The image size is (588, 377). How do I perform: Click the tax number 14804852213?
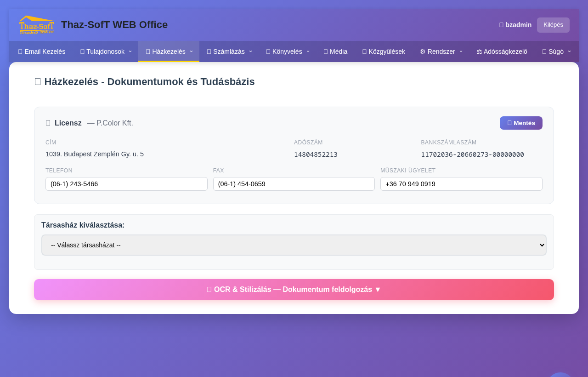pos(316,154)
